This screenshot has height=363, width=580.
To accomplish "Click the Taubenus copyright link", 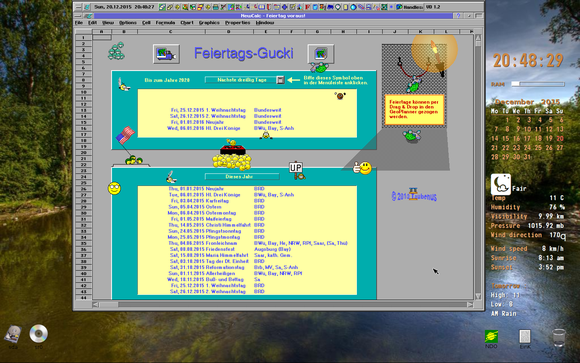I will click(414, 196).
